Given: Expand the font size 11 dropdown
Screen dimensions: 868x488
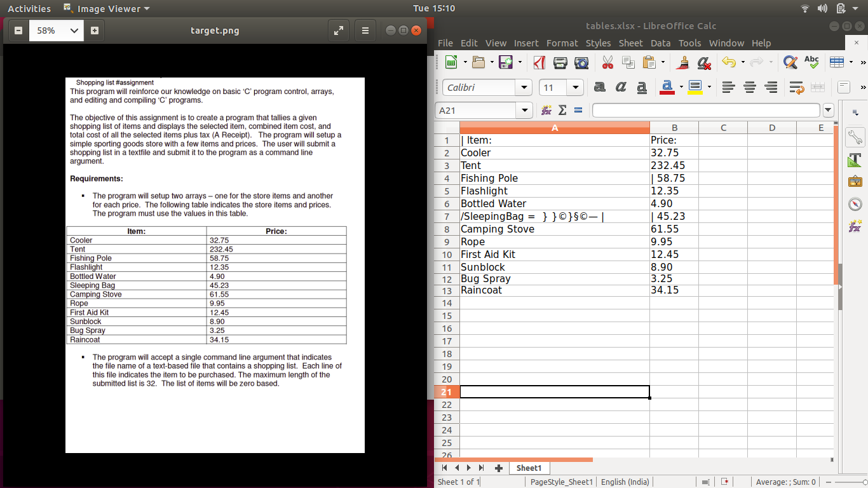Looking at the screenshot, I should [576, 88].
